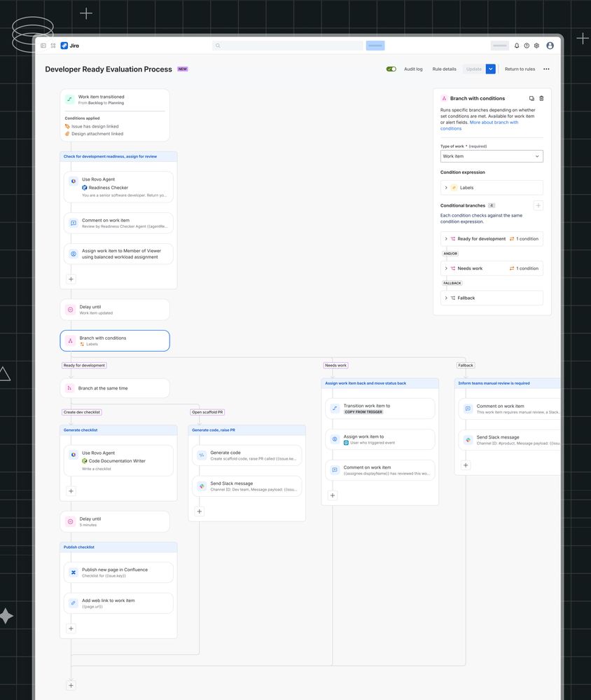This screenshot has width=591, height=700.
Task: Expand the Labels condition expression
Action: (x=446, y=188)
